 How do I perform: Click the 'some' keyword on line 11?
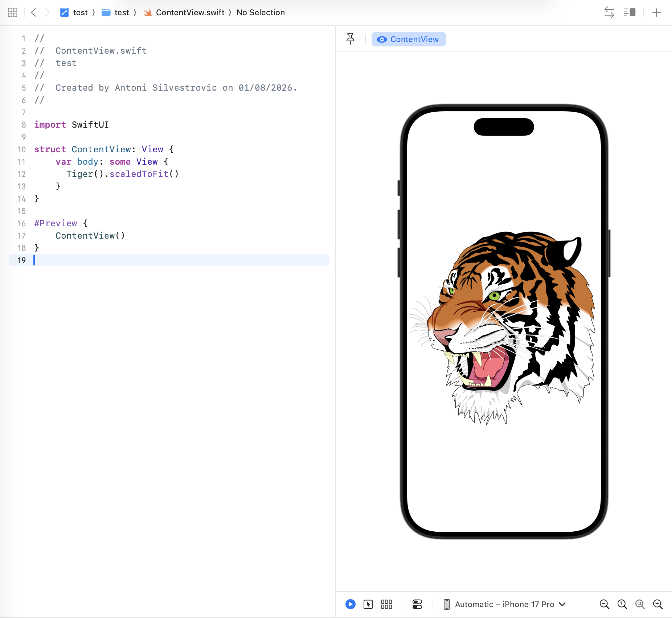click(120, 162)
